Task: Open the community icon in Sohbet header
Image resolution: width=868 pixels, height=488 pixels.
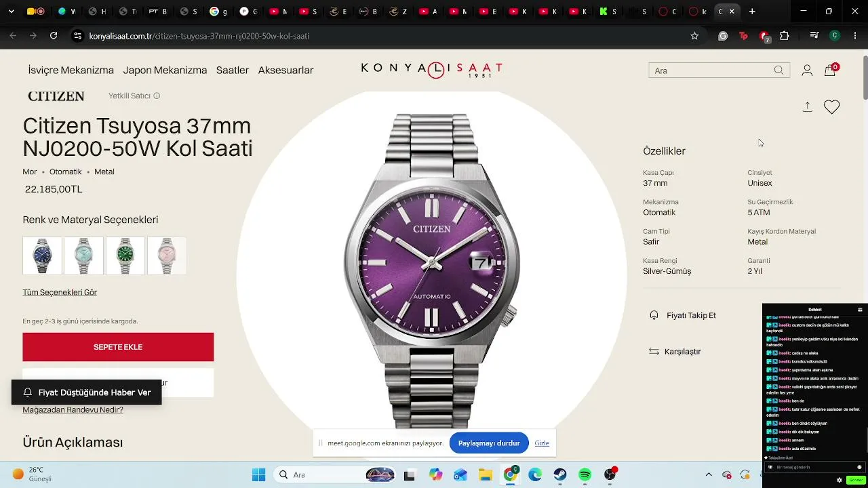Action: tap(860, 310)
